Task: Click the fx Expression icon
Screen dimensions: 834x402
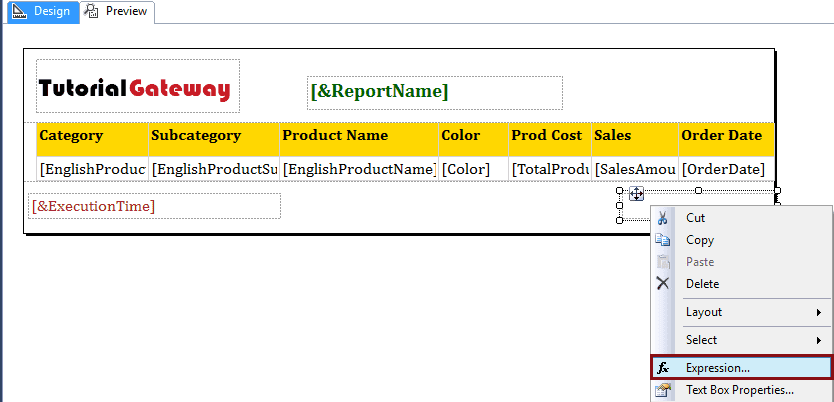Action: [663, 368]
